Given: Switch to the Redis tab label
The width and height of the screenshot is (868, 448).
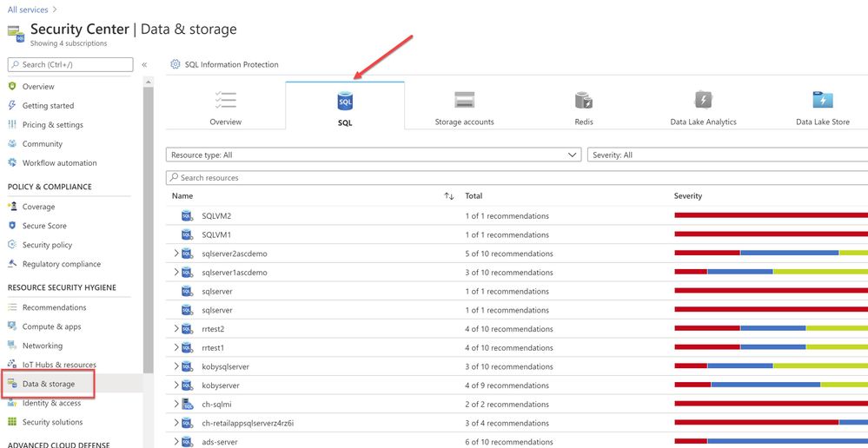Looking at the screenshot, I should pyautogui.click(x=584, y=122).
